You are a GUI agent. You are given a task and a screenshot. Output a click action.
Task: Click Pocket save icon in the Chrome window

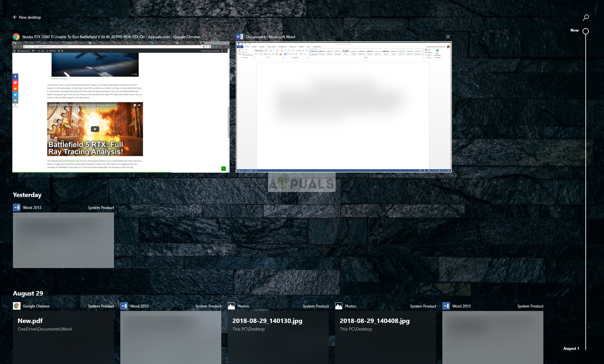(15, 82)
